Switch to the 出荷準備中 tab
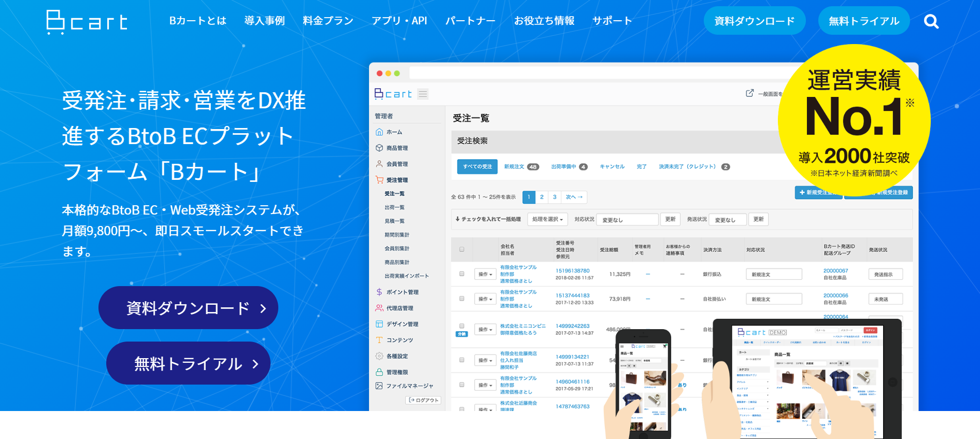 click(569, 167)
